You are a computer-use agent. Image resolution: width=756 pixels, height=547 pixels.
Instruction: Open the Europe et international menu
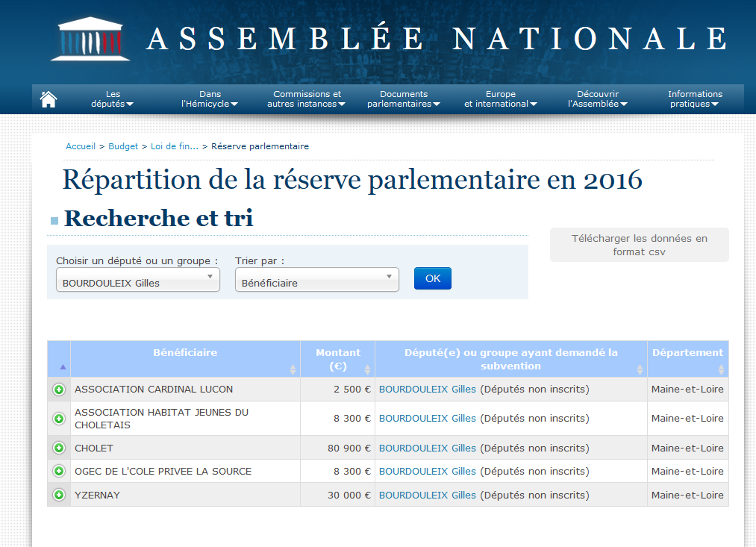(x=501, y=99)
